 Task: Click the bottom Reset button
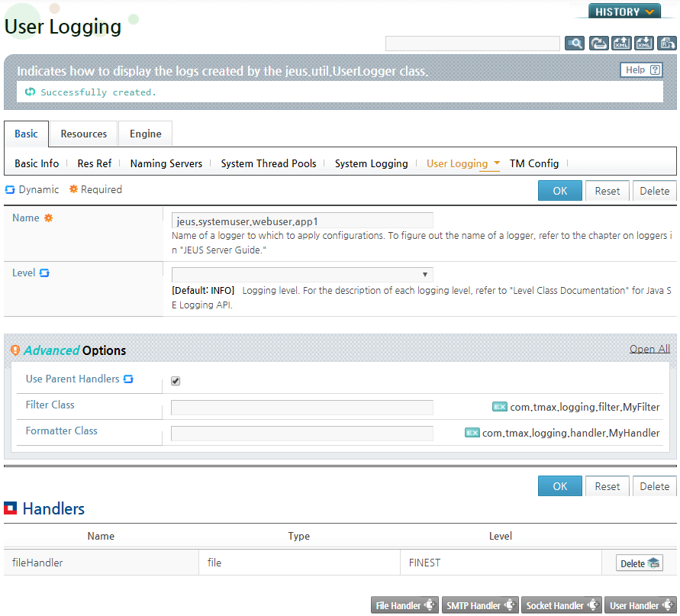tap(607, 486)
